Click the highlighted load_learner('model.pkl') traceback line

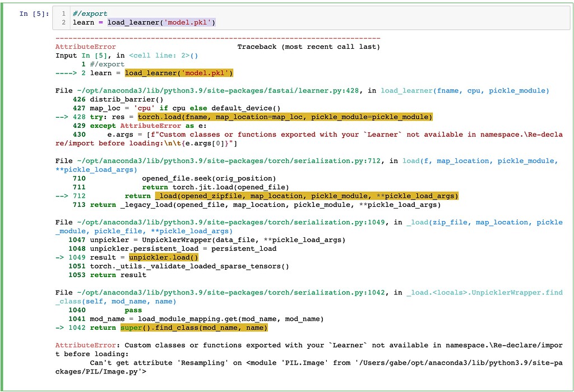178,73
